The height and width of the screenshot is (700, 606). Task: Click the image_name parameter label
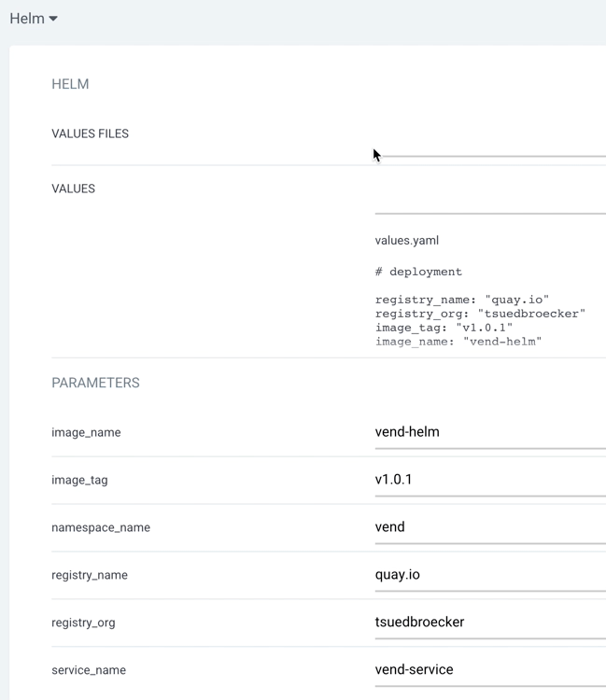point(86,433)
